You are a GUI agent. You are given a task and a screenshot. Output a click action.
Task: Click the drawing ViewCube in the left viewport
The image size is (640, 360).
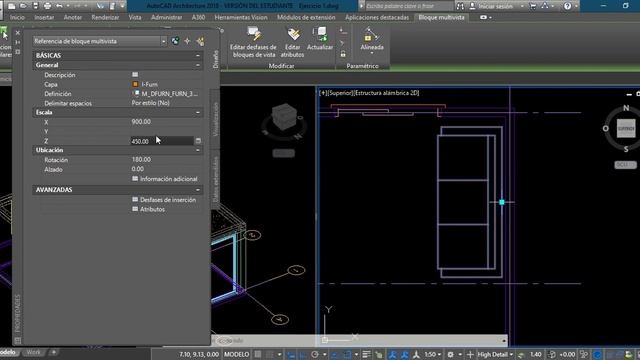tap(284, 118)
